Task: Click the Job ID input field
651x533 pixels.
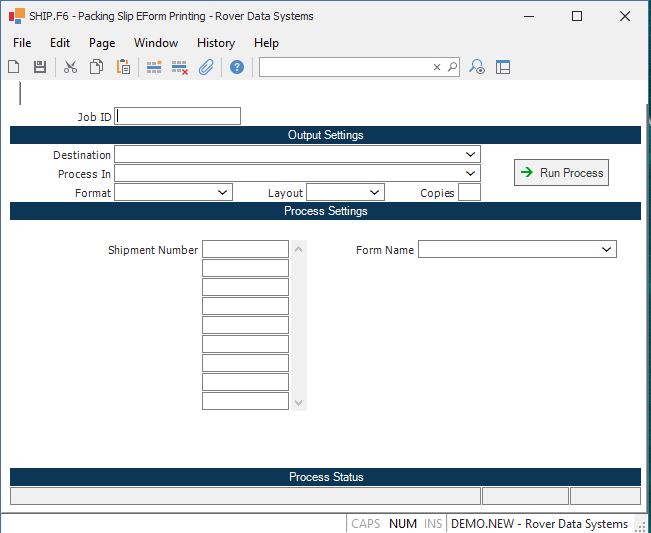Action: 178,116
